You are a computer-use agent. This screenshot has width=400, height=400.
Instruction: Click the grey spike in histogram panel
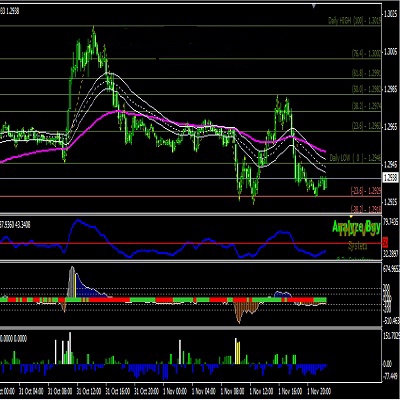point(71,282)
